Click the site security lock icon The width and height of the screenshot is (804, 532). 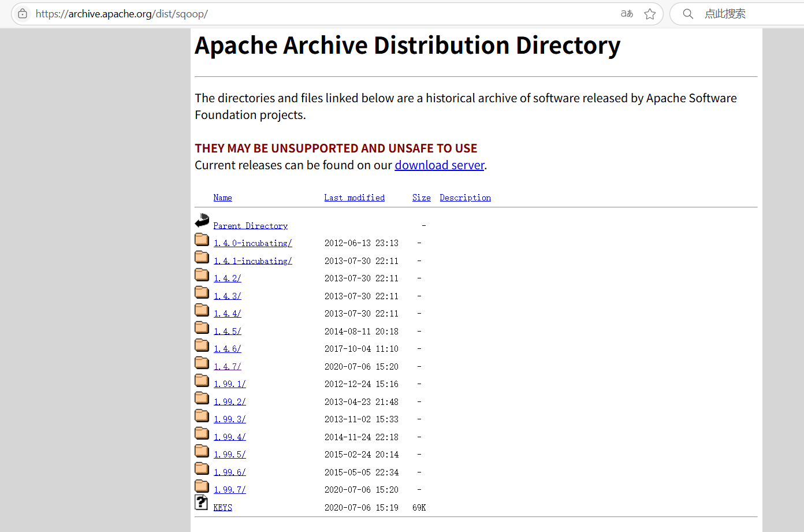pyautogui.click(x=23, y=13)
